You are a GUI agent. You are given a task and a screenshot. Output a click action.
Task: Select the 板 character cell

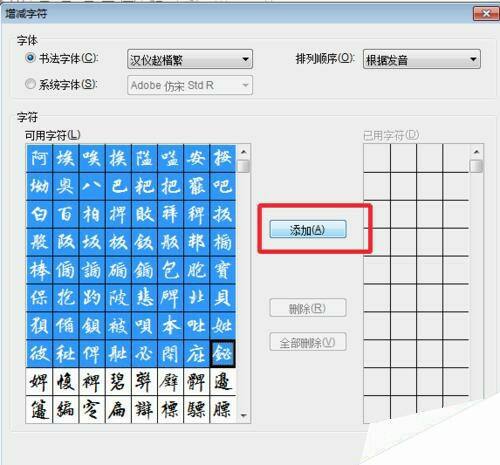coord(118,242)
